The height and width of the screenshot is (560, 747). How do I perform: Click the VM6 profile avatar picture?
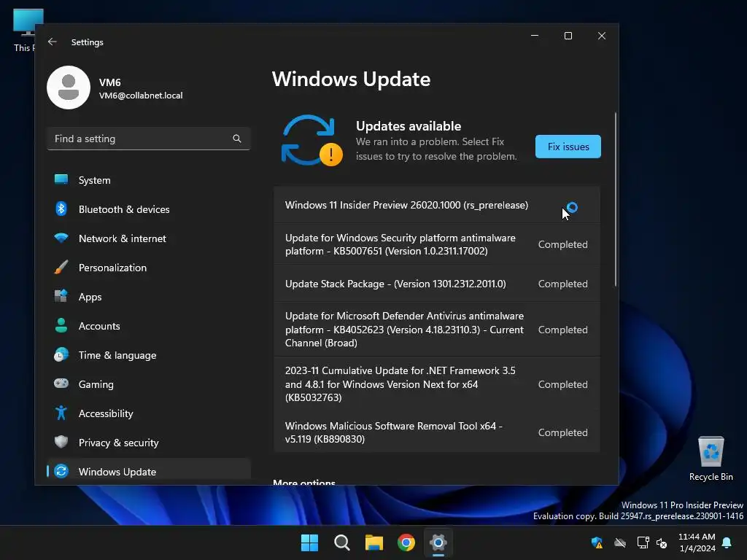point(69,87)
